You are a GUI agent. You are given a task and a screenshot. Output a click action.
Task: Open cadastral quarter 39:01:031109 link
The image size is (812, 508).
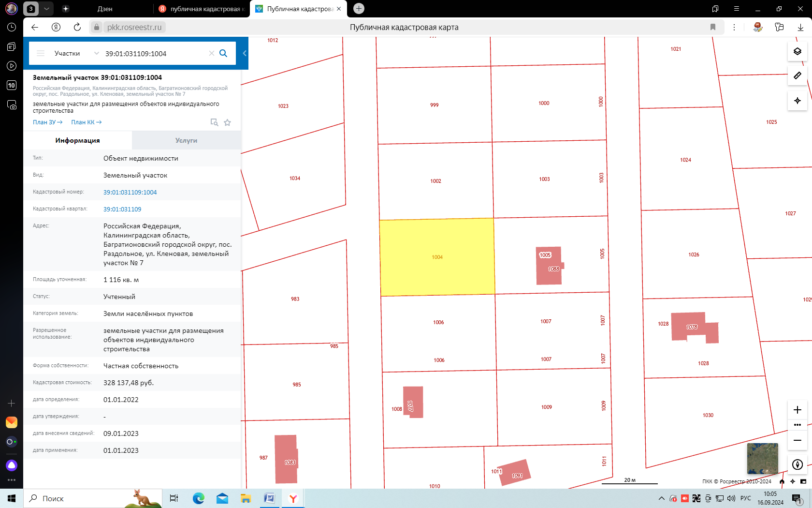click(122, 209)
